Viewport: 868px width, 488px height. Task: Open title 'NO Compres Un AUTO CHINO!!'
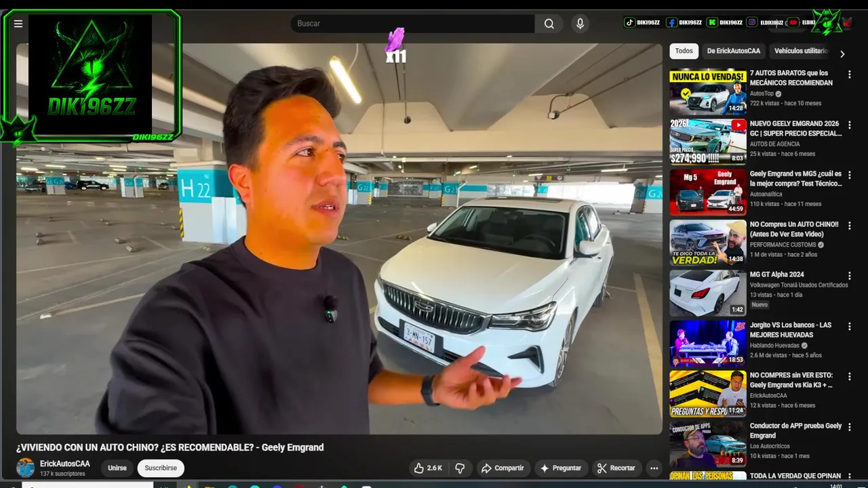pyautogui.click(x=794, y=229)
